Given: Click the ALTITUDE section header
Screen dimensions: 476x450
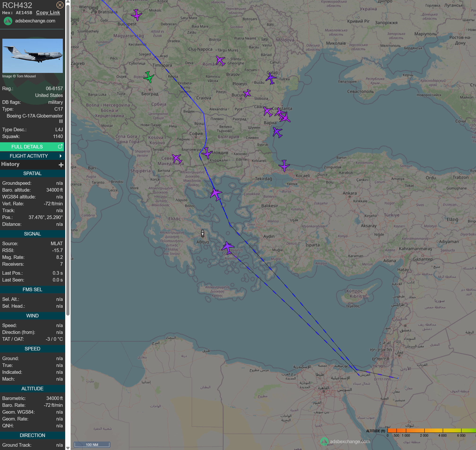Looking at the screenshot, I should (32, 389).
